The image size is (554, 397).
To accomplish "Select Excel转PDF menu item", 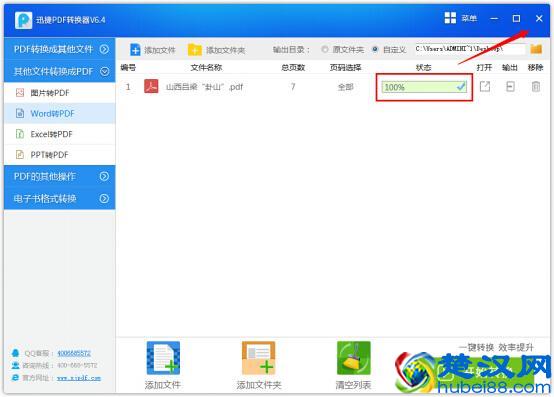I will (x=60, y=134).
